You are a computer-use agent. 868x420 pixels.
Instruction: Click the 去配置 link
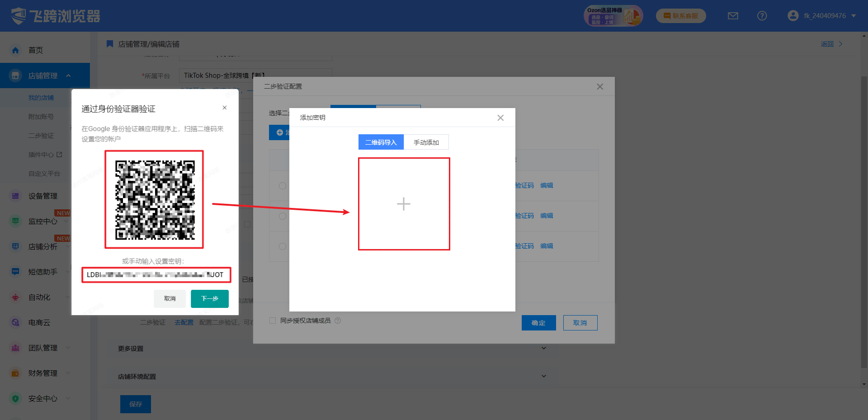pyautogui.click(x=184, y=322)
